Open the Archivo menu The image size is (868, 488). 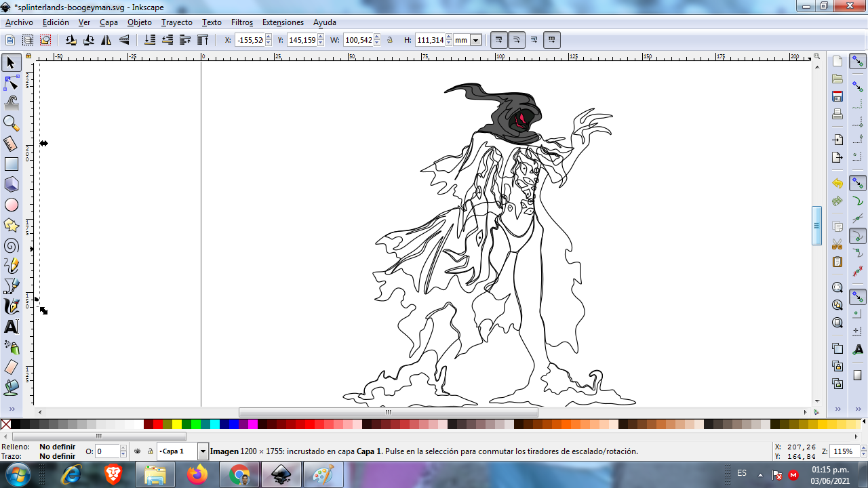click(x=19, y=22)
